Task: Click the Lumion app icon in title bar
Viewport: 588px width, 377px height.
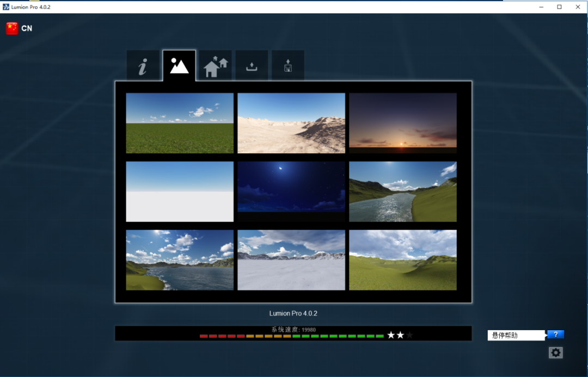Action: [5, 7]
